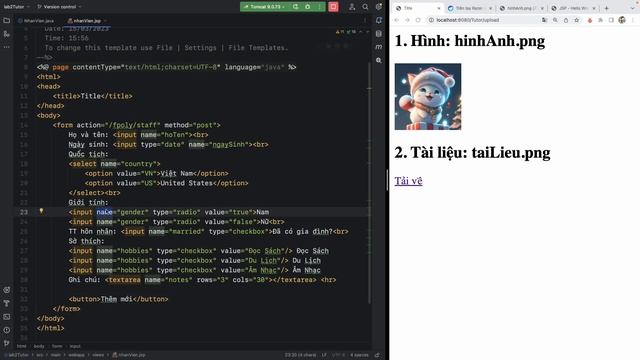Open the UTF-8 encoding selector in status bar
Viewport: 640px width, 360px height.
click(338, 355)
